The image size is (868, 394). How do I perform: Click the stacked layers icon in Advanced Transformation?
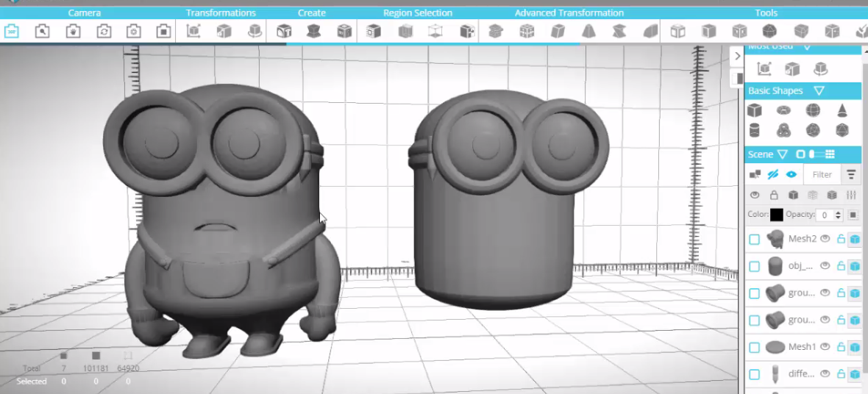(496, 31)
